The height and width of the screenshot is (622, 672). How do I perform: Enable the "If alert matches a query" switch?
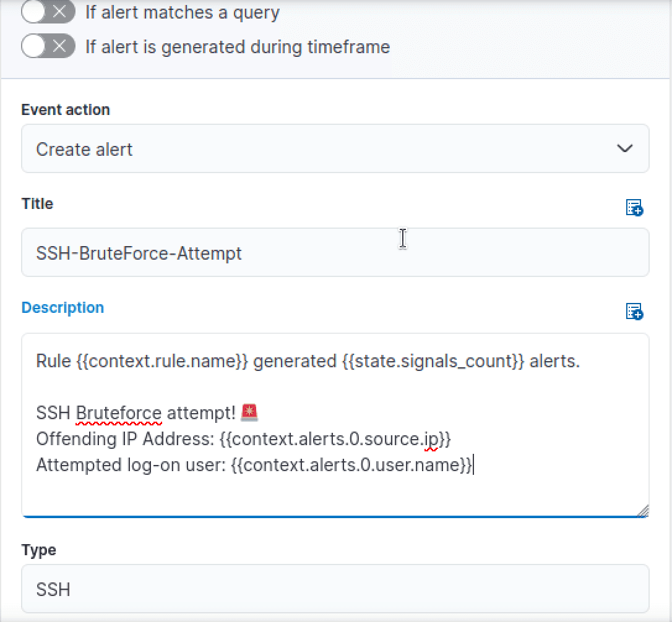[x=48, y=12]
